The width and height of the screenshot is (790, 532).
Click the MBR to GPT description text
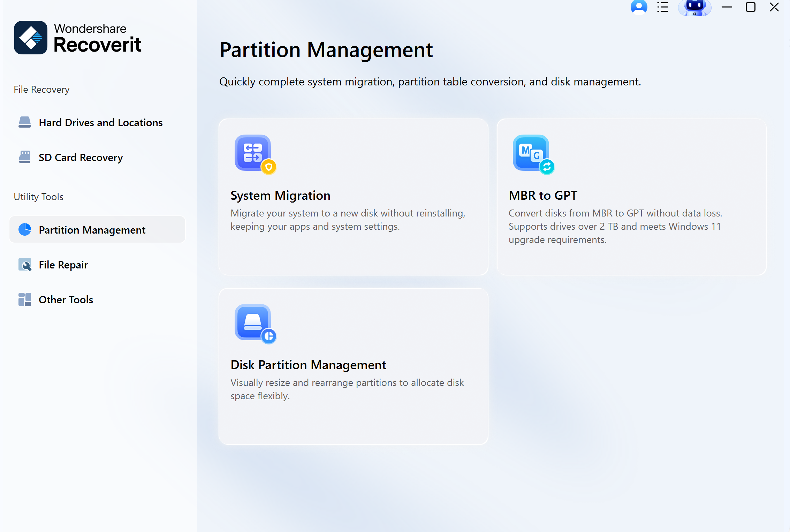click(x=615, y=226)
